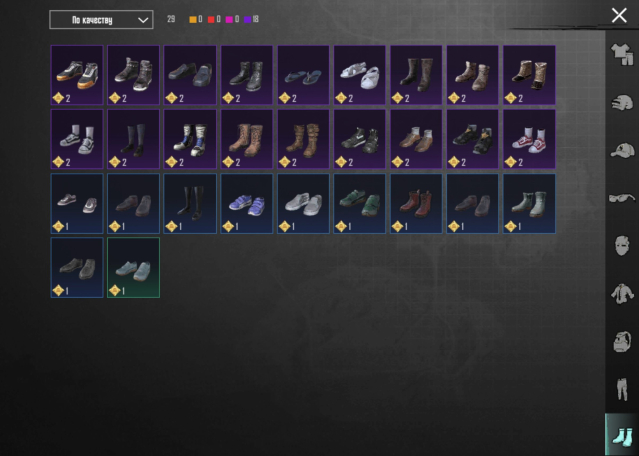The image size is (639, 456).
Task: Open the face mask category
Action: pos(622,245)
